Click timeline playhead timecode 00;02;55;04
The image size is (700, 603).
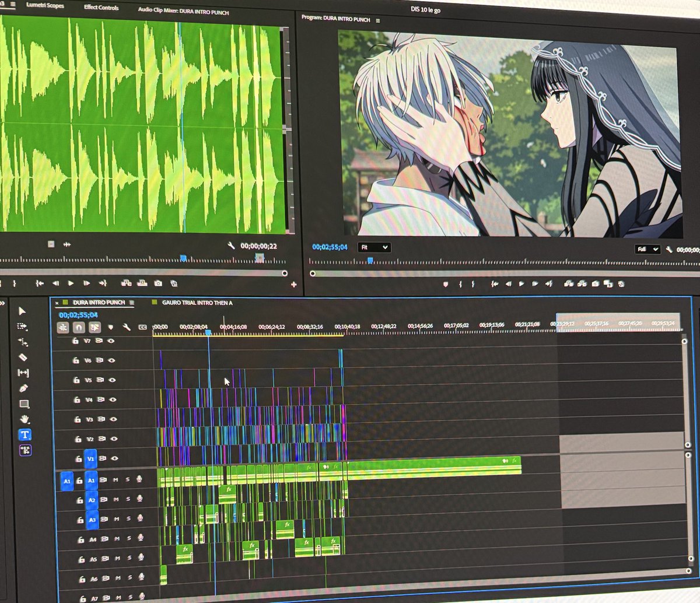(78, 315)
